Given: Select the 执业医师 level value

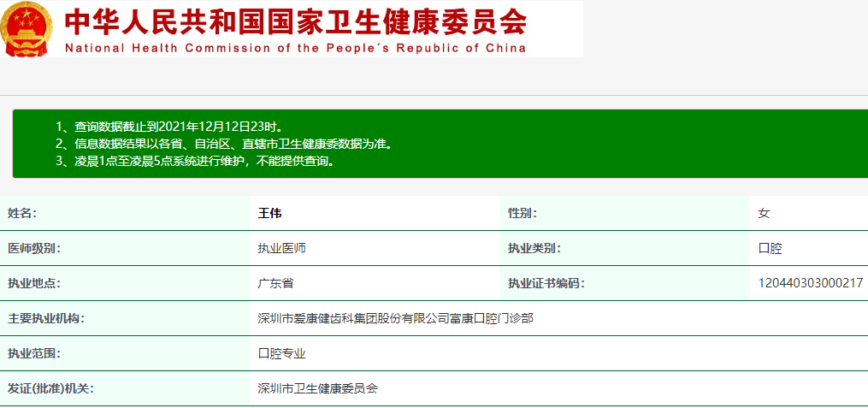Looking at the screenshot, I should 281,248.
